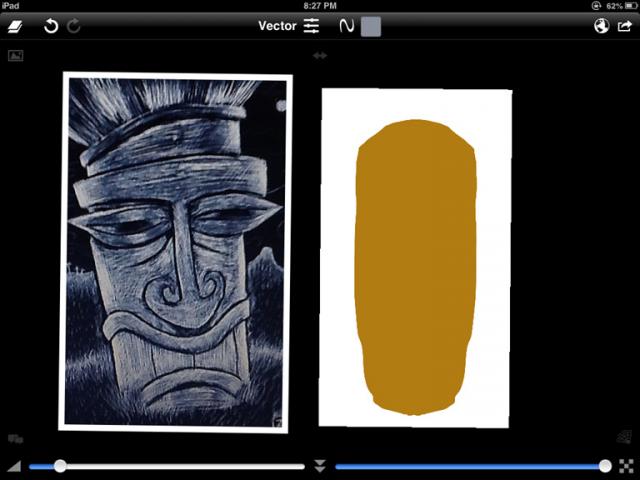Expand the double chevron between the sliders
The width and height of the screenshot is (640, 480).
coord(320,466)
